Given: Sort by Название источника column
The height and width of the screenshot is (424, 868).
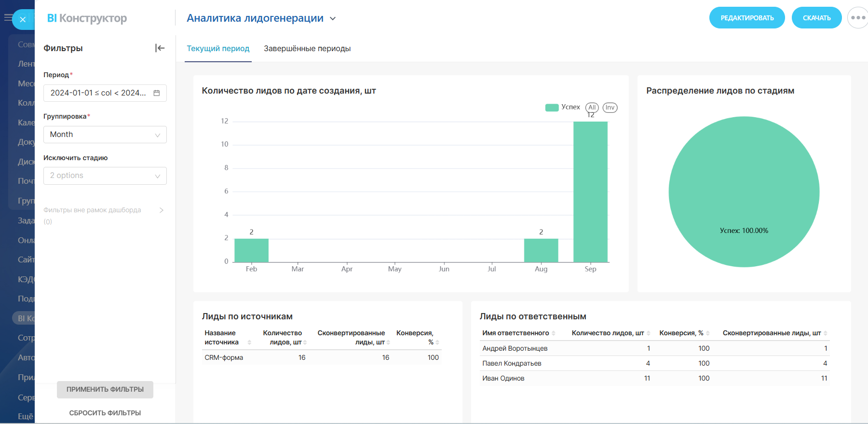Looking at the screenshot, I should 249,342.
